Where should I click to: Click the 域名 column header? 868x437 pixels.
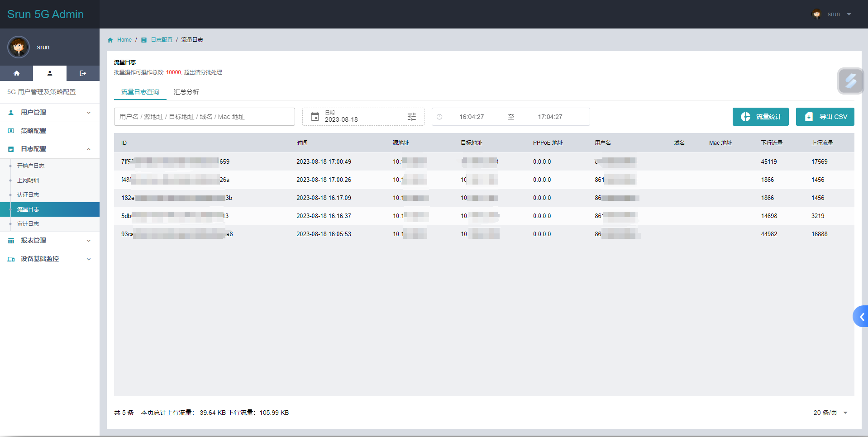tap(679, 143)
